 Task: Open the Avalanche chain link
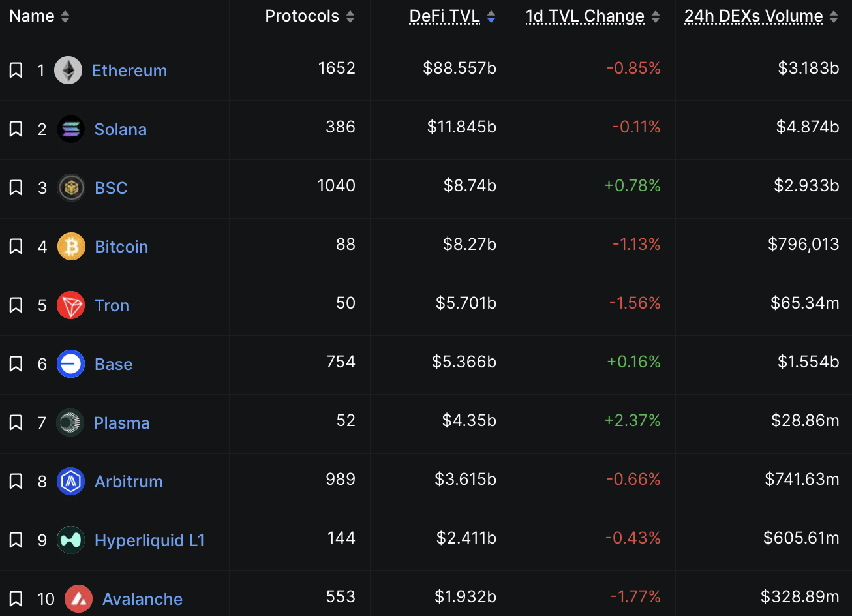142,599
